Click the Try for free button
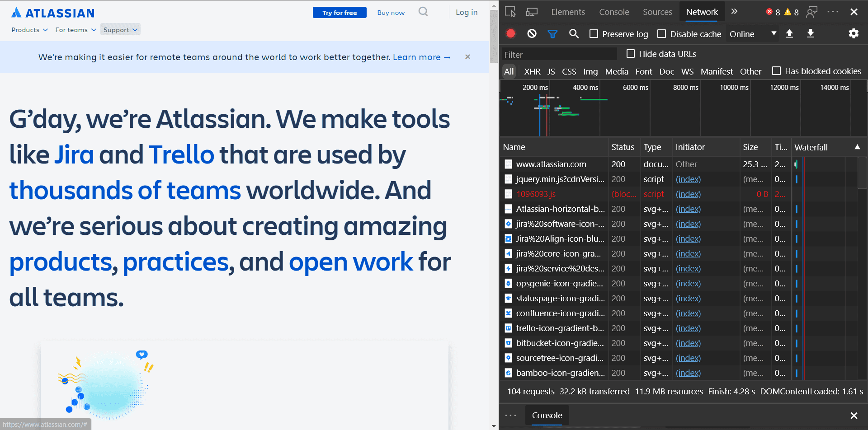868x430 pixels. point(340,13)
